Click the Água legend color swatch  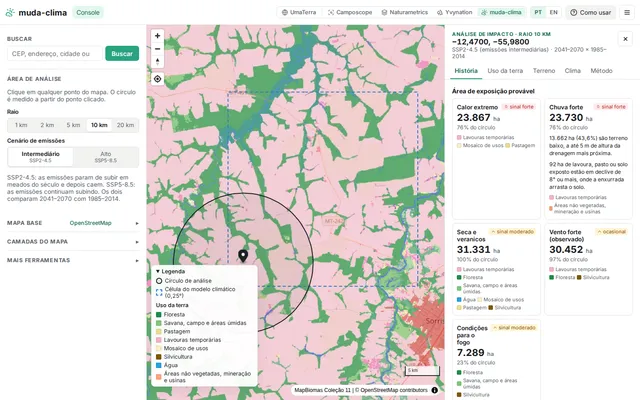coord(159,365)
